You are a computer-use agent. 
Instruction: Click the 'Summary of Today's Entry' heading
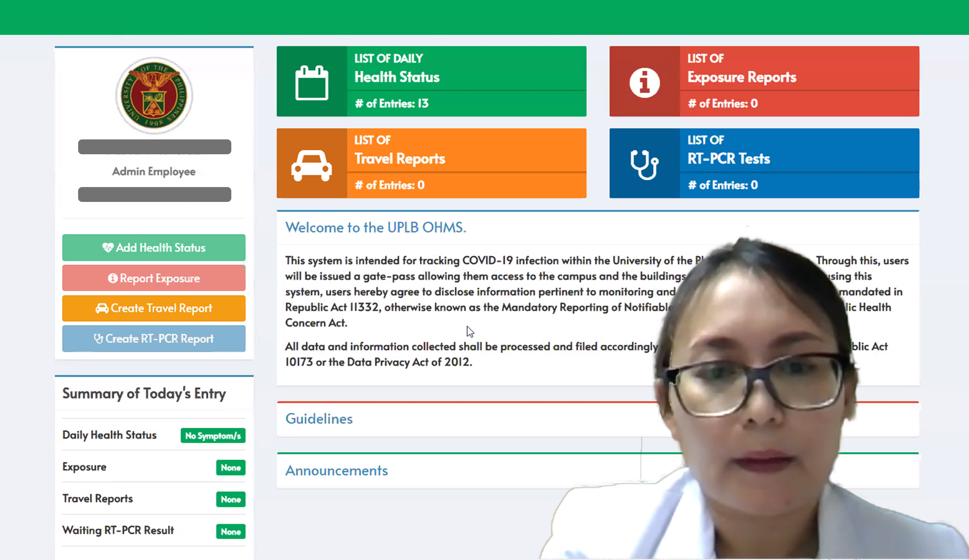point(144,394)
